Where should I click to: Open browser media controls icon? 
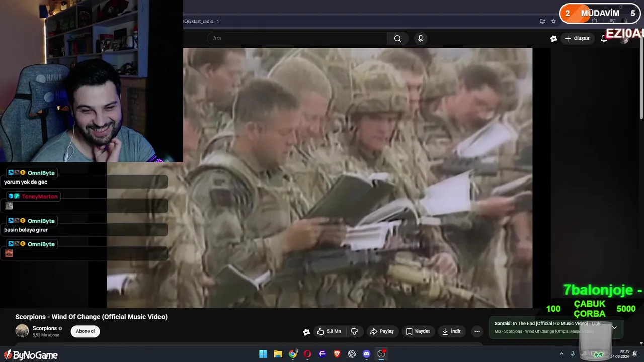[x=612, y=21]
